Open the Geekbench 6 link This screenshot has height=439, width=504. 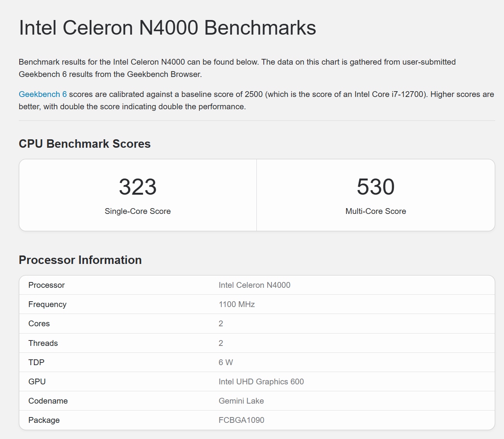pos(43,94)
